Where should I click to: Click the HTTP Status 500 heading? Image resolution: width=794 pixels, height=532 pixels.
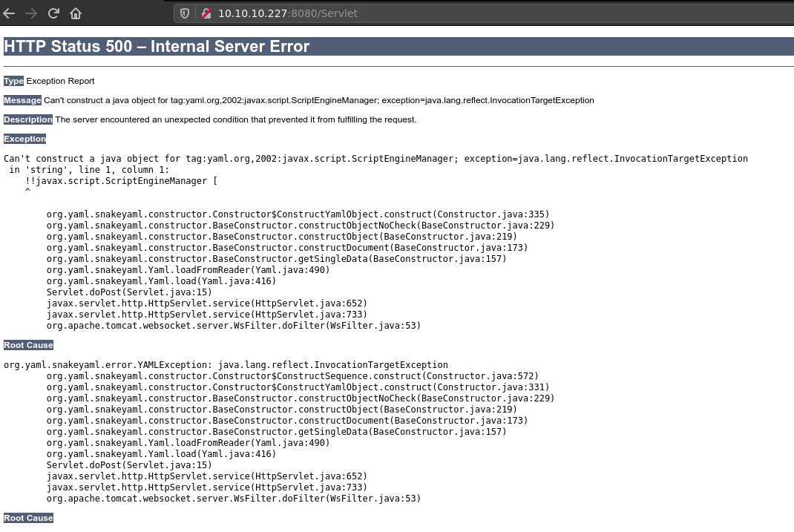tap(157, 46)
